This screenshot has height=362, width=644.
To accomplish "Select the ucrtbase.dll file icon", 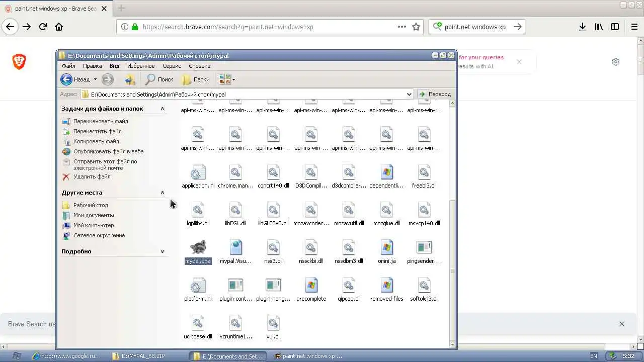I will click(198, 323).
